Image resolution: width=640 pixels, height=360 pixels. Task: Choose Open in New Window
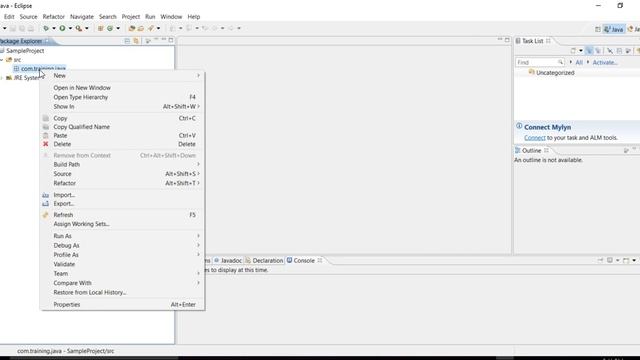[x=122, y=88]
